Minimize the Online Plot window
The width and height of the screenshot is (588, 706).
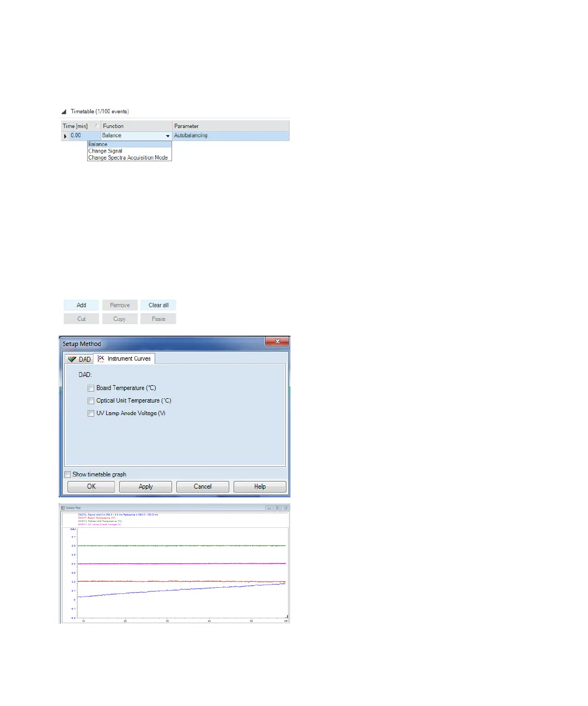pyautogui.click(x=268, y=508)
